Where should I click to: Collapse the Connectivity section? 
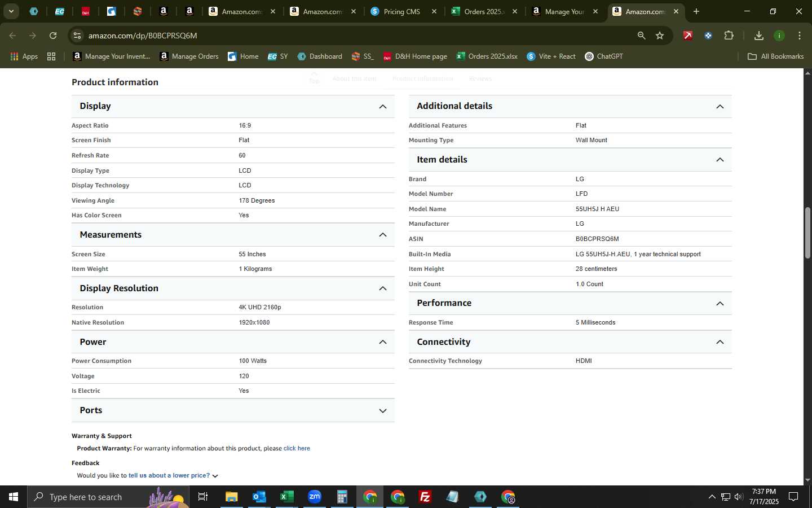coord(720,342)
